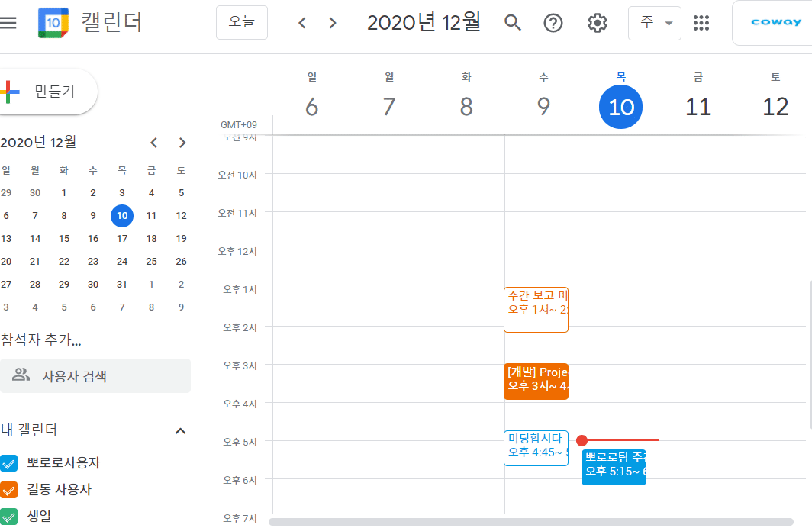
Task: Toggle the 길동 사용자 calendar checkbox
Action: coord(9,490)
